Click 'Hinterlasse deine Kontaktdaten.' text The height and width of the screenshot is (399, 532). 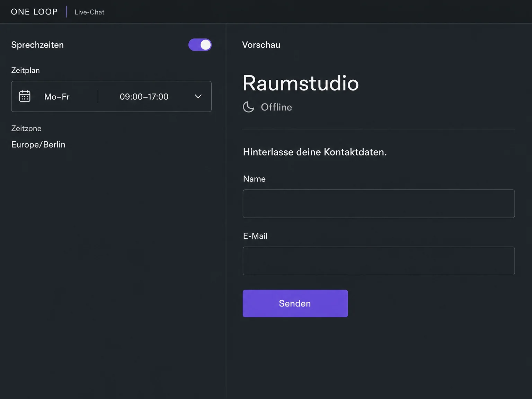click(315, 152)
